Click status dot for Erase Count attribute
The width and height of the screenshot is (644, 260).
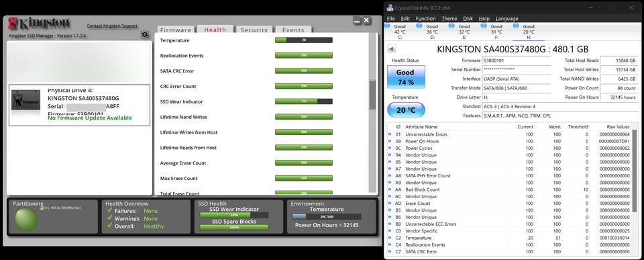(x=390, y=203)
